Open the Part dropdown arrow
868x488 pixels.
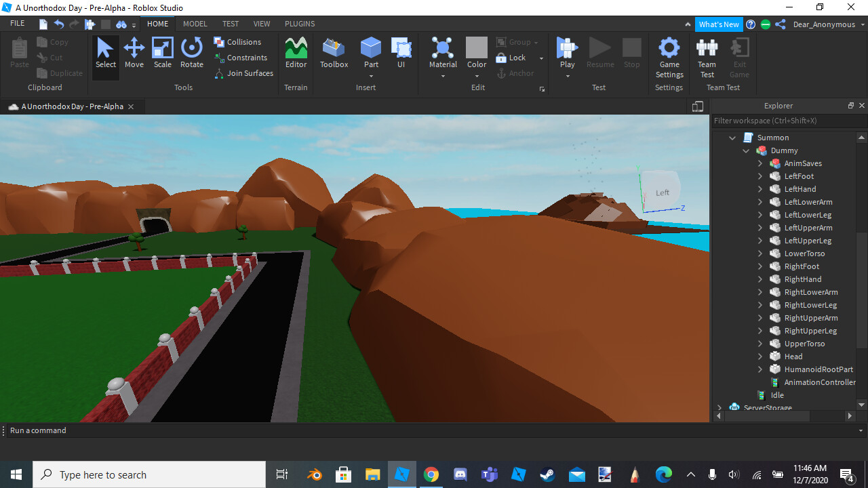coord(371,76)
